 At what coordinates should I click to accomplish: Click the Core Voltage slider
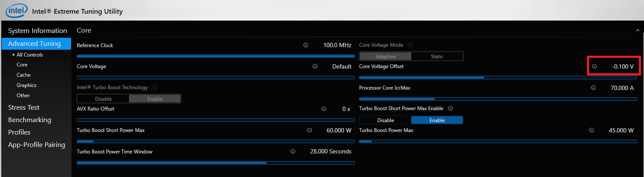tap(216, 78)
